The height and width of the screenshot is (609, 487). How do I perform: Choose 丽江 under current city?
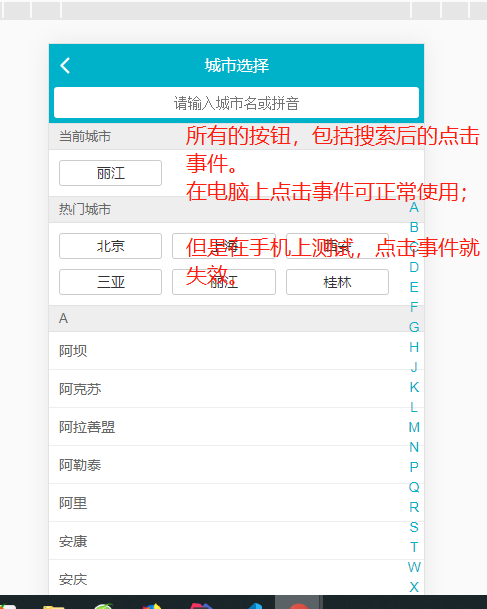click(x=110, y=173)
